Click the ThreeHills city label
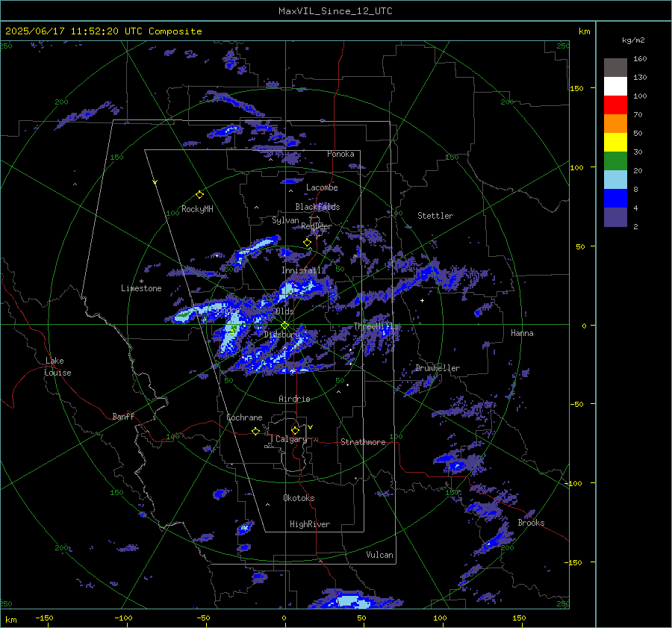This screenshot has width=672, height=628. coord(376,326)
